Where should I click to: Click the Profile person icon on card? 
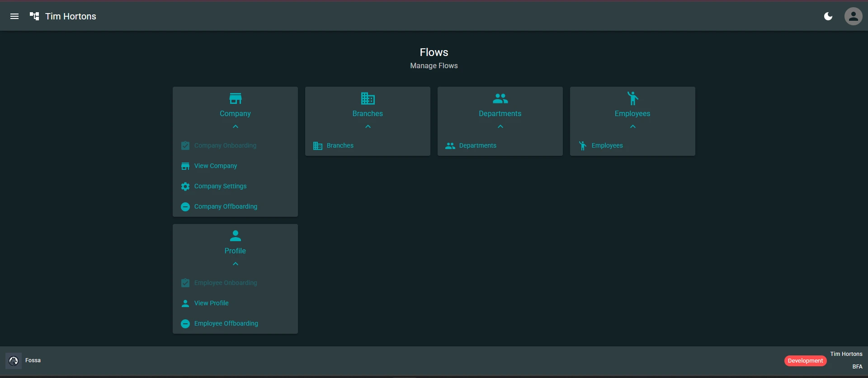[235, 236]
